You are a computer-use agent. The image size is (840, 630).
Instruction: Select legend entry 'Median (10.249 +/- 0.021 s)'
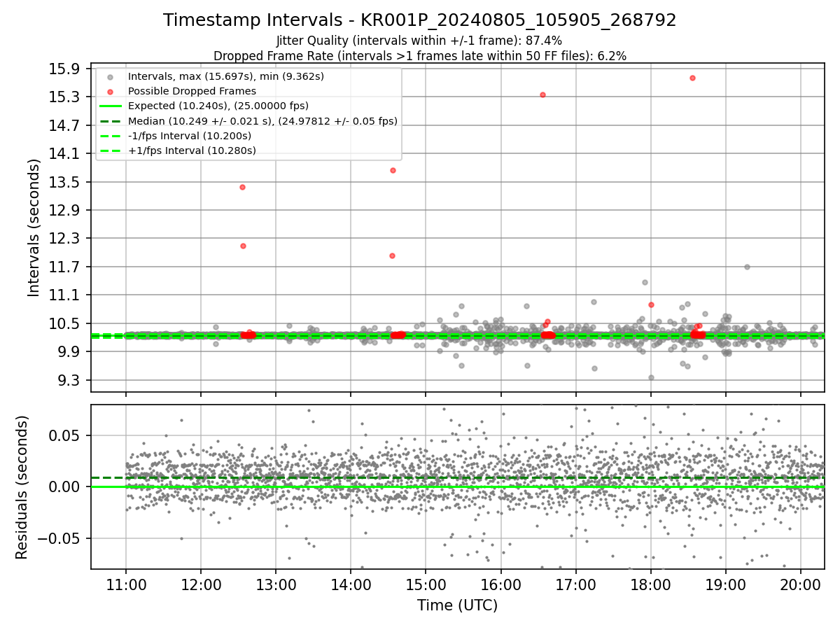(262, 121)
